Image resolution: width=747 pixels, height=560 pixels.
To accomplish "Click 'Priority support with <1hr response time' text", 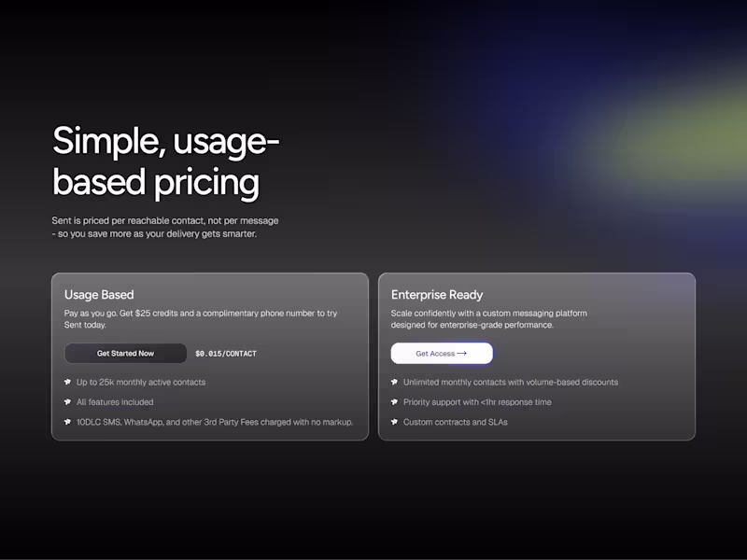I will click(x=477, y=402).
